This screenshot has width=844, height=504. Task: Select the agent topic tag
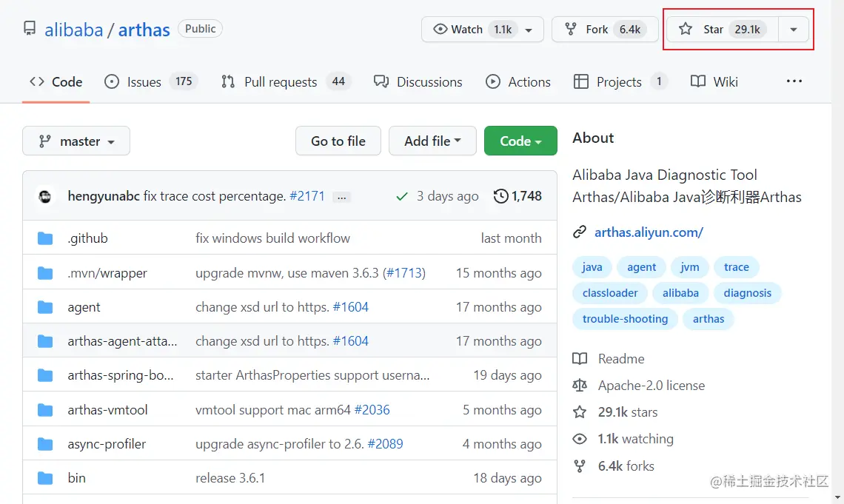[642, 267]
